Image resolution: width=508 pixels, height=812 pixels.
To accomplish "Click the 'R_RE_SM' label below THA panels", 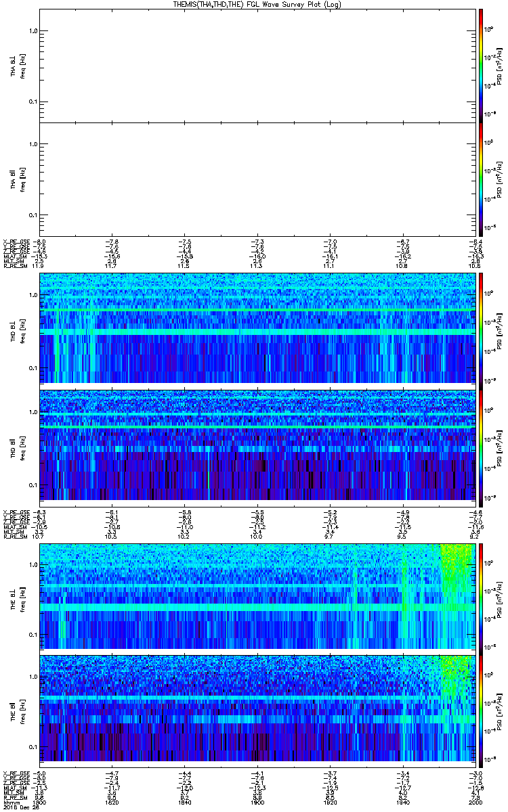I will coord(14,266).
